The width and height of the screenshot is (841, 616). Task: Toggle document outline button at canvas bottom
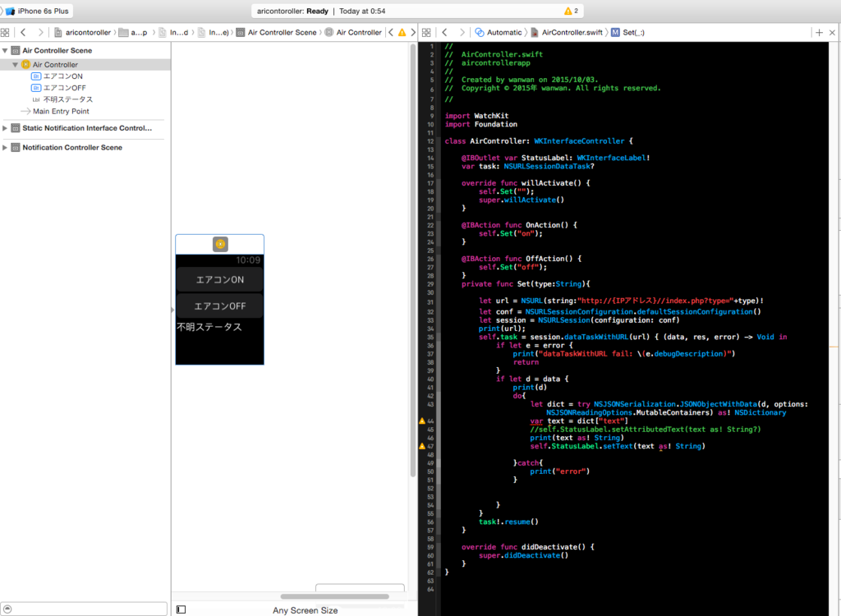[182, 609]
